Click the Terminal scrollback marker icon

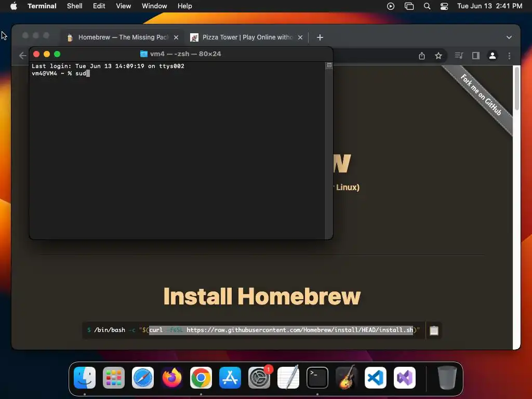point(329,65)
